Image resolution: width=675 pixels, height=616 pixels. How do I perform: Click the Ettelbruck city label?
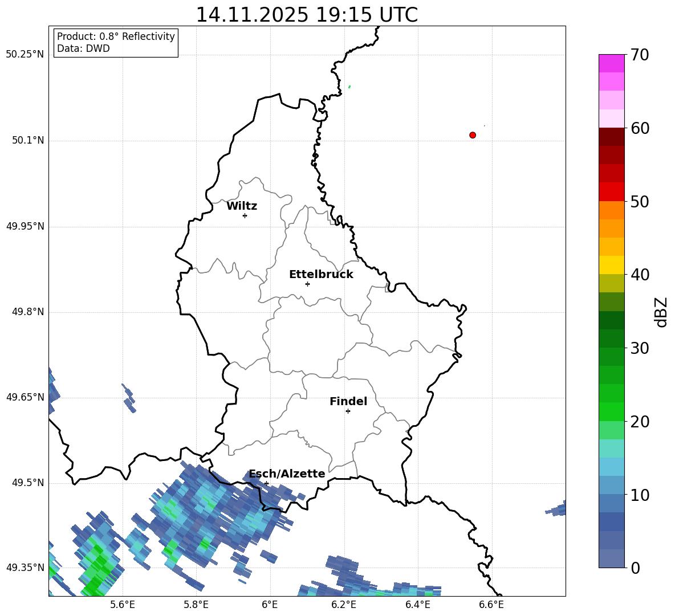[x=321, y=275]
